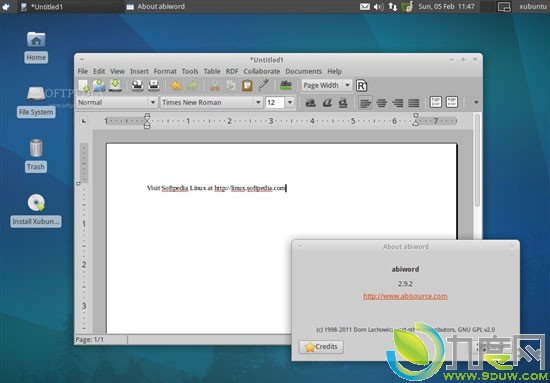
Task: Justify the paragraph text
Action: (x=414, y=103)
